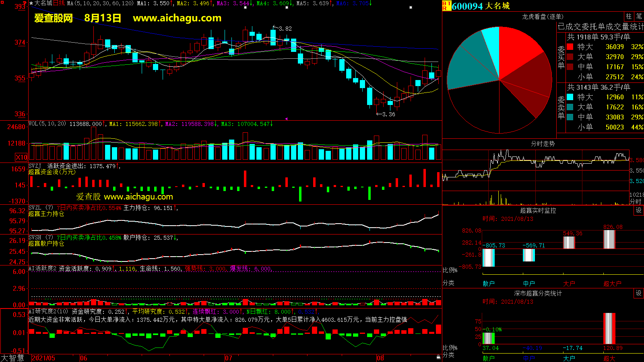
Task: Click the bright red 特大 buy order swatch
Action: [570, 47]
